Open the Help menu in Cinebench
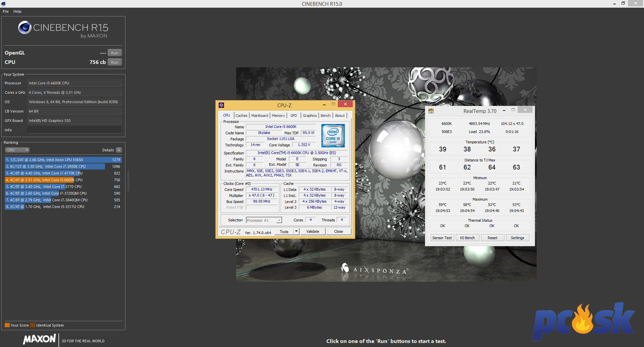The width and height of the screenshot is (644, 347). pos(17,11)
